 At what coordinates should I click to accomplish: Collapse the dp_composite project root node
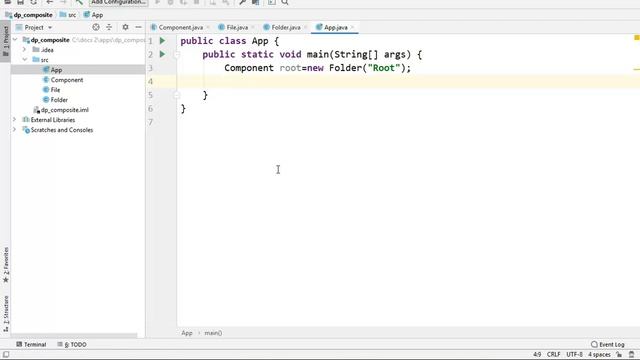click(x=15, y=40)
